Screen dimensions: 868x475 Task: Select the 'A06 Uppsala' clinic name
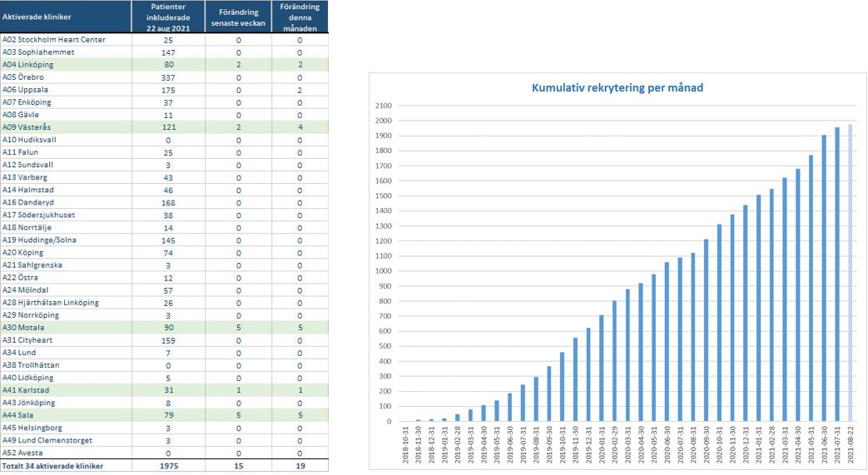click(x=25, y=90)
